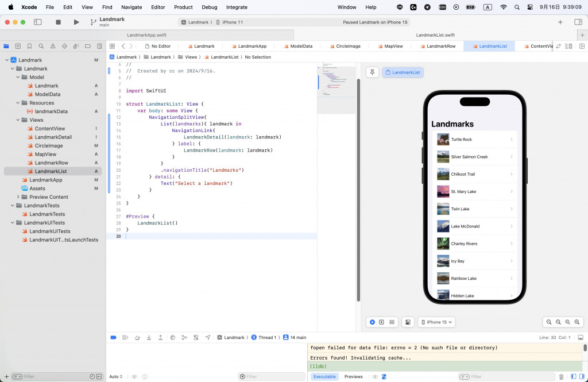Open Debug Memory Graph
Screen dimensions: 588x382
coord(184,337)
